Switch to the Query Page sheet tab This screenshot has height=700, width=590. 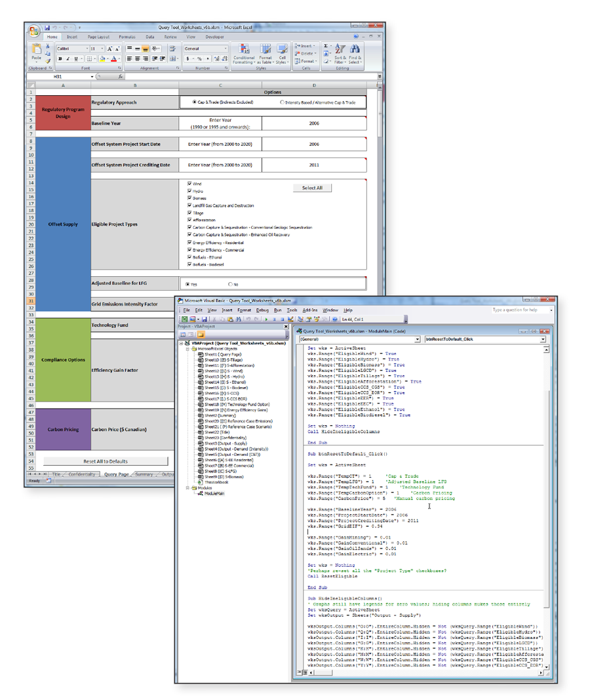[117, 474]
